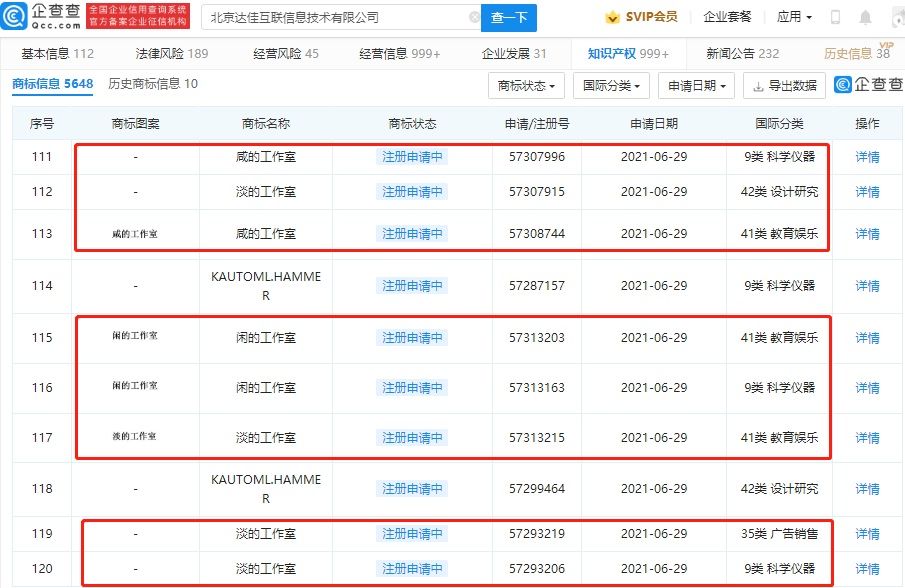Click 注册申请中 status badge in row 114
This screenshot has width=905, height=588.
point(412,286)
